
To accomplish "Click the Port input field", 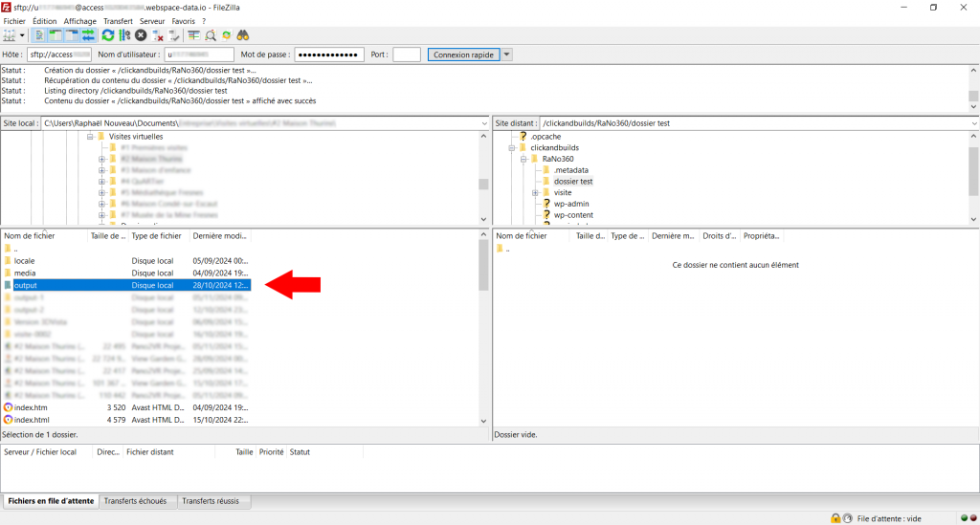I will click(406, 55).
